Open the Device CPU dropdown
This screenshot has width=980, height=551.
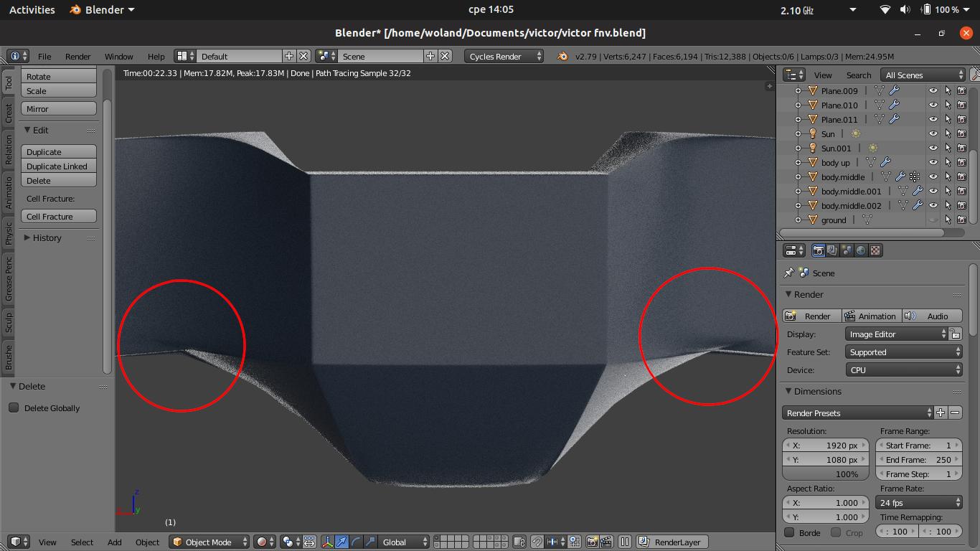pos(903,370)
